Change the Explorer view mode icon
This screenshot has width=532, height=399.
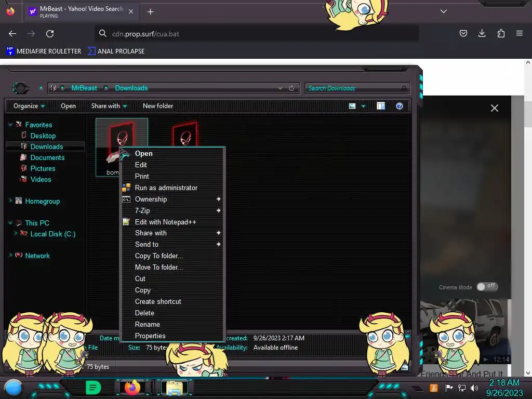tap(352, 106)
